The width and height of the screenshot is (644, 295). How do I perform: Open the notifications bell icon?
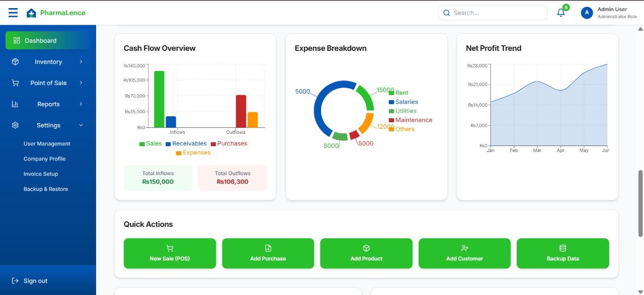561,13
